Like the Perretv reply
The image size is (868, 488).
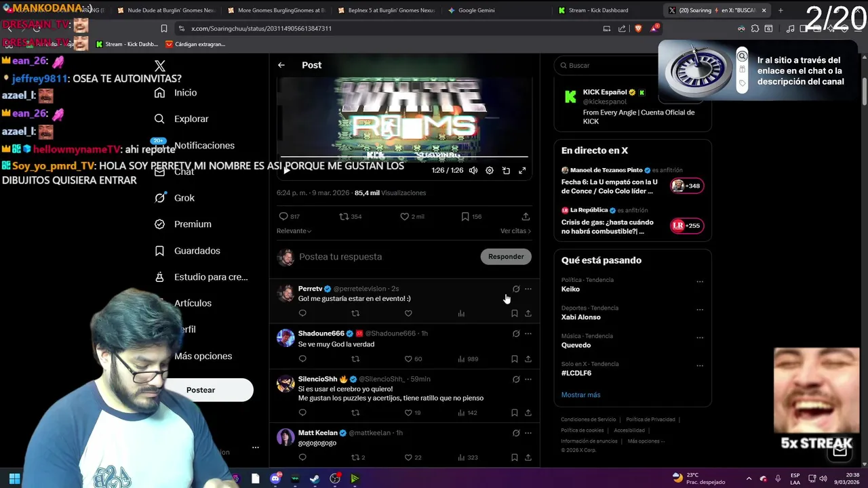click(x=408, y=313)
